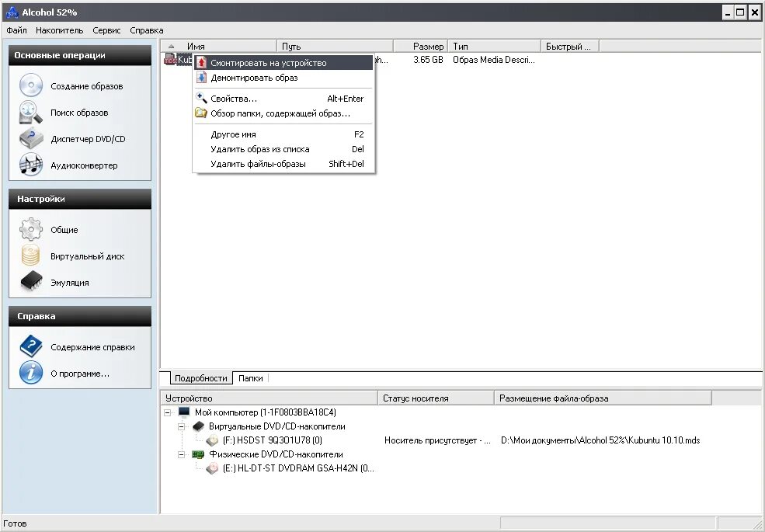Click the Kubuntu 10.10.mds path text
Image resolution: width=765 pixels, height=532 pixels.
pos(600,440)
